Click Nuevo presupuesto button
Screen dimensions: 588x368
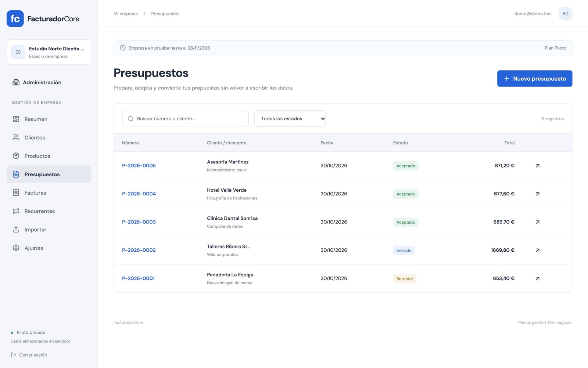click(x=535, y=79)
